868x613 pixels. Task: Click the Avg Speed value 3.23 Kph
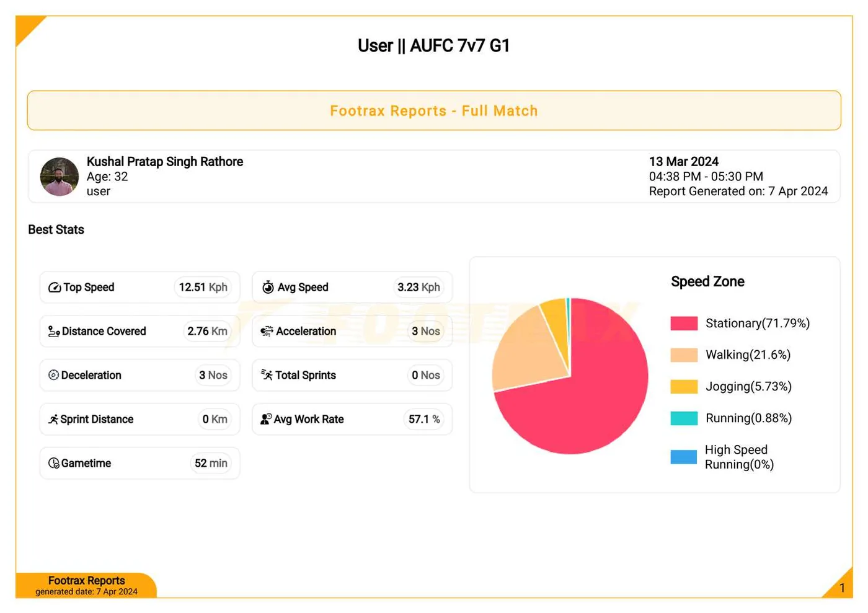click(x=419, y=288)
